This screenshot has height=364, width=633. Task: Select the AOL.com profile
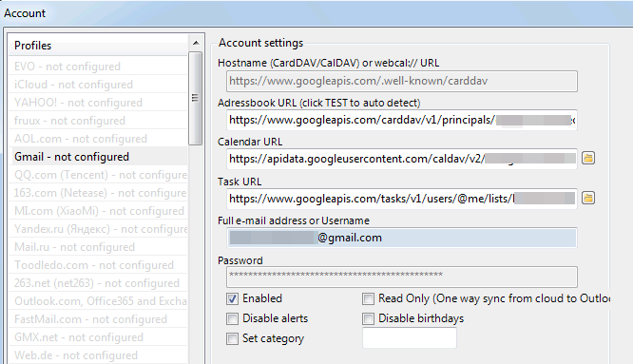(x=98, y=139)
